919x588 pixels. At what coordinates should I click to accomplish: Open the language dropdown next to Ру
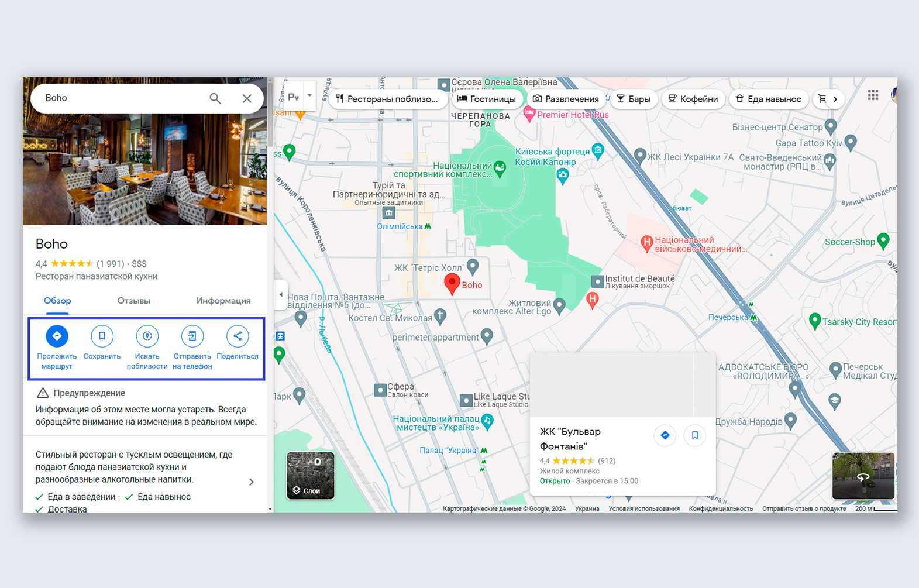coord(309,95)
